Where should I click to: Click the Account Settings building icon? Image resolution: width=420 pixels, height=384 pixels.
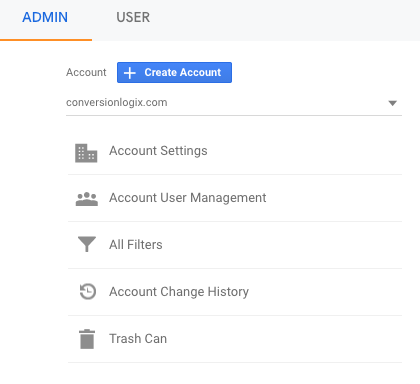coord(86,153)
